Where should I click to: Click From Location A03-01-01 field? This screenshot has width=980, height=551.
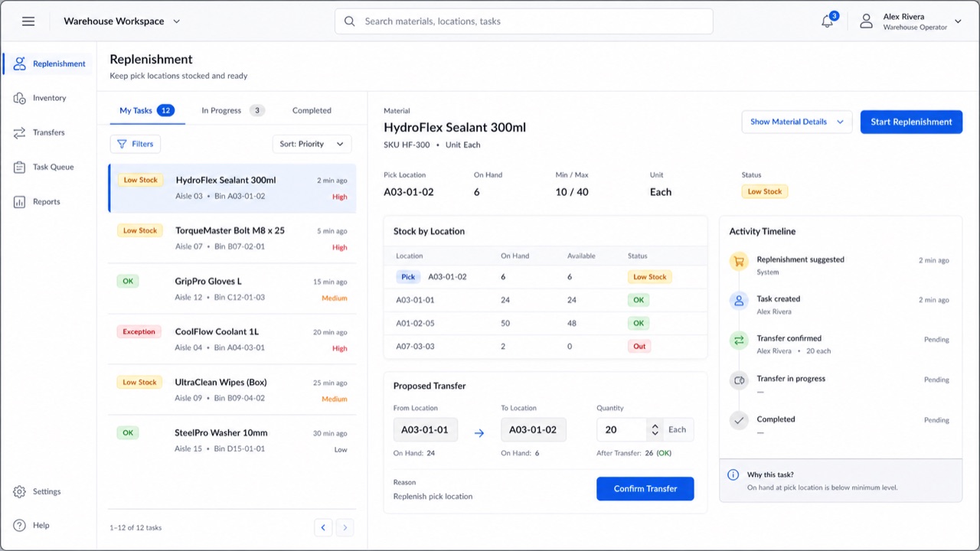[426, 430]
